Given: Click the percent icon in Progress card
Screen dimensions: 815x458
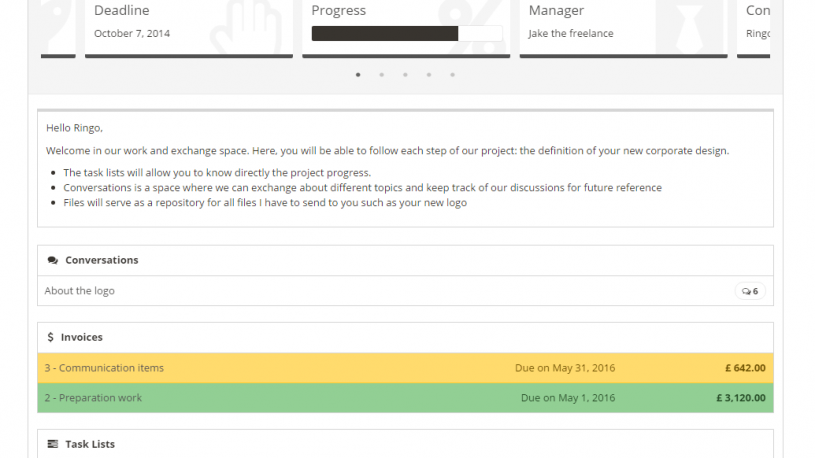Looking at the screenshot, I should [x=467, y=27].
